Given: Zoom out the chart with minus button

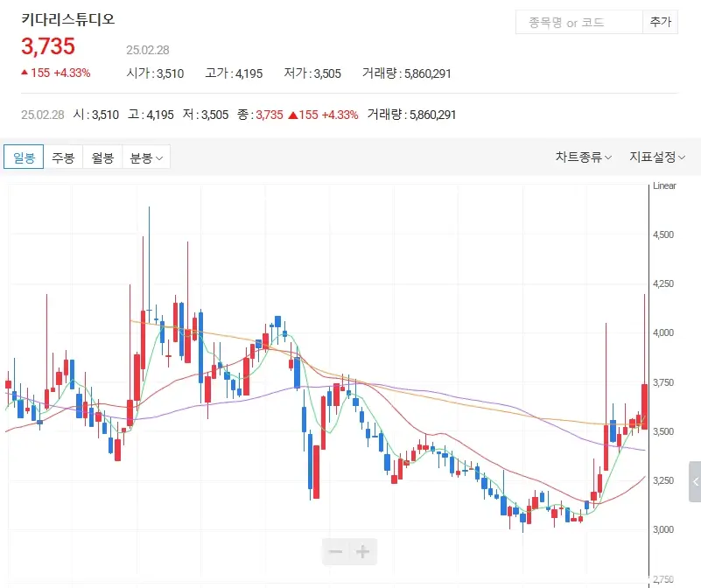Looking at the screenshot, I should pos(336,552).
